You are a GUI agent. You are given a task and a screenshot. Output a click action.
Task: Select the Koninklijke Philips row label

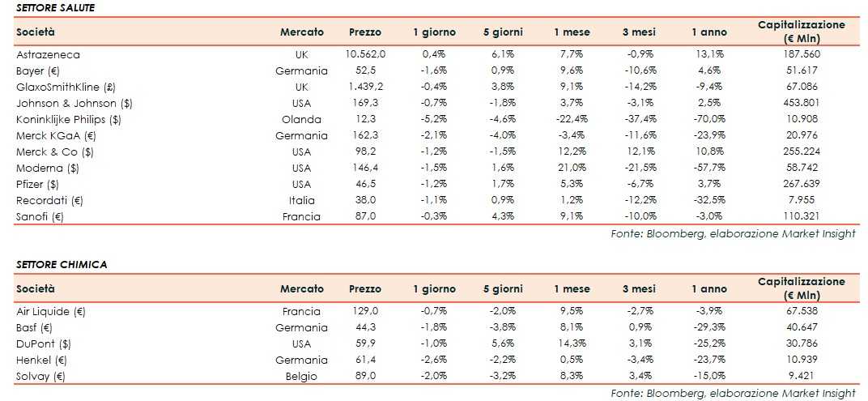tap(68, 119)
